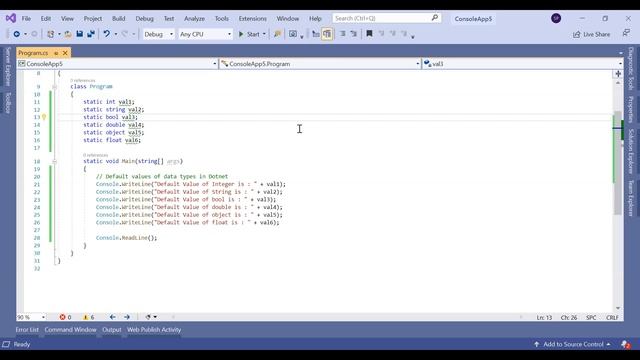Click the increase indent icon
The image size is (640, 360).
(353, 34)
